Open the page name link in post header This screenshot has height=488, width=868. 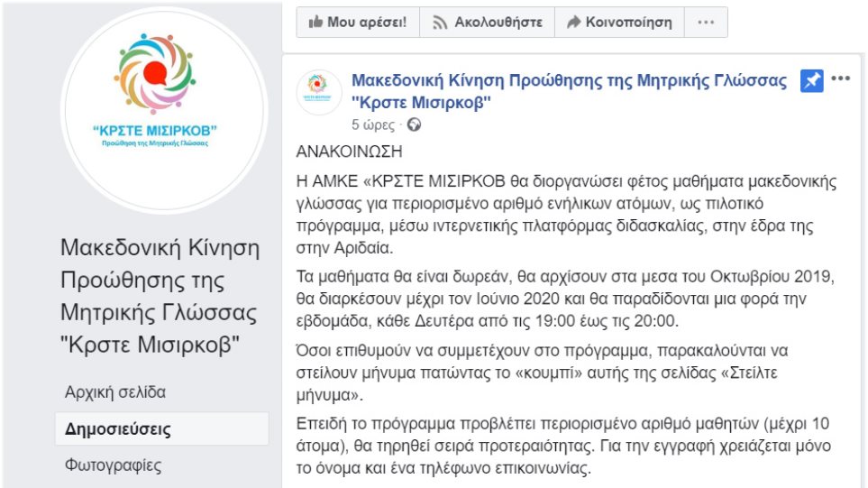pyautogui.click(x=569, y=91)
